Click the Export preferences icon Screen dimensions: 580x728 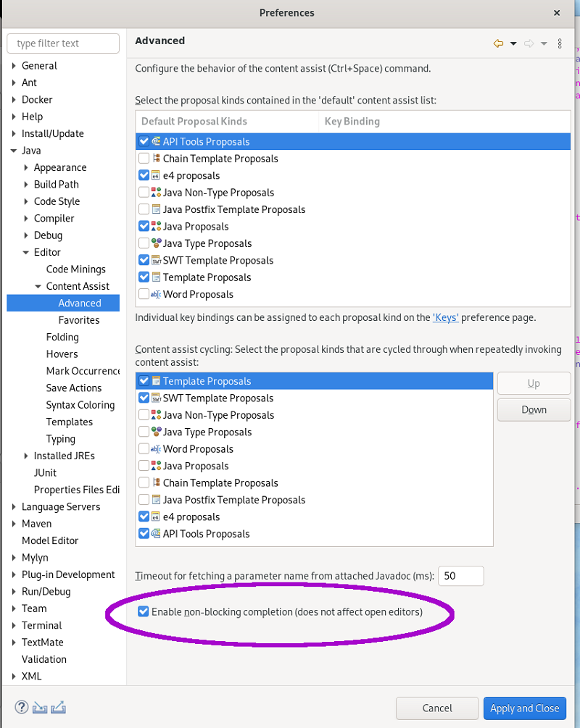click(x=58, y=707)
